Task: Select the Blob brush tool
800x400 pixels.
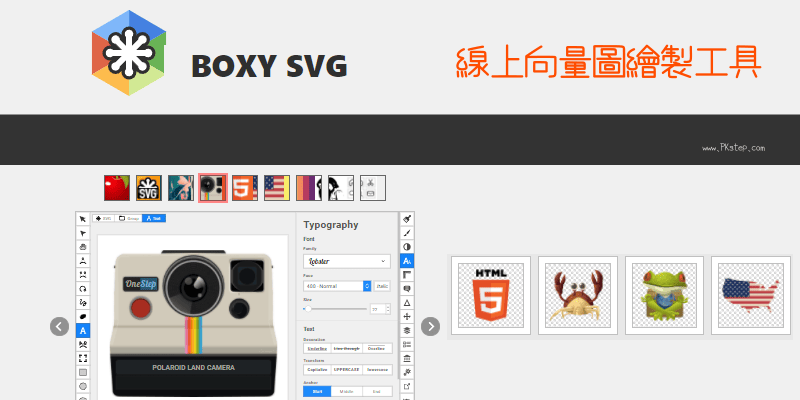Action: (83, 316)
